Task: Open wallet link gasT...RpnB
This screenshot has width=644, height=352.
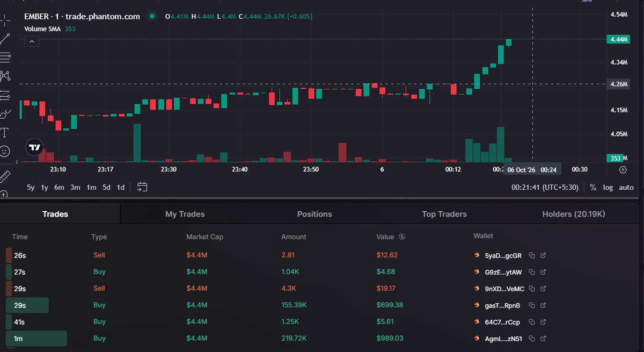Action: tap(502, 305)
